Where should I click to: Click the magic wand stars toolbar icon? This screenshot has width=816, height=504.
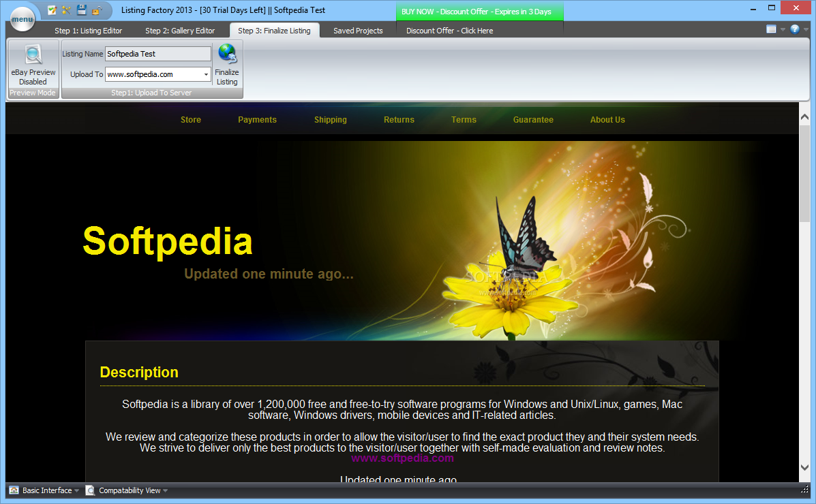coord(66,10)
